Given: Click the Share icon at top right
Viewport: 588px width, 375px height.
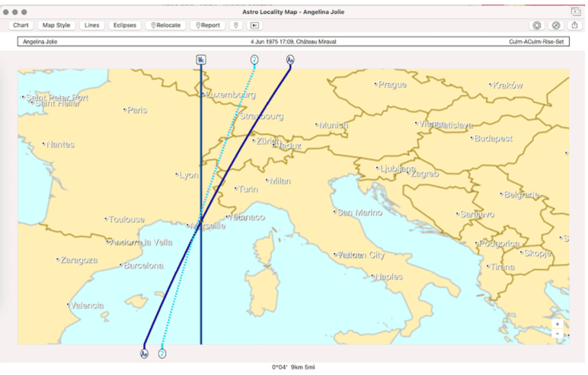Looking at the screenshot, I should pyautogui.click(x=575, y=25).
